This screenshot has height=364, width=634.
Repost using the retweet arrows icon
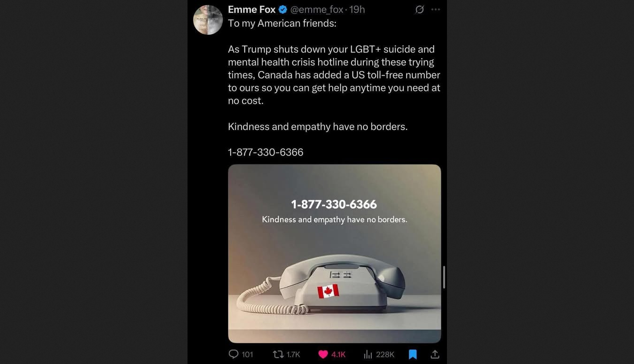278,354
